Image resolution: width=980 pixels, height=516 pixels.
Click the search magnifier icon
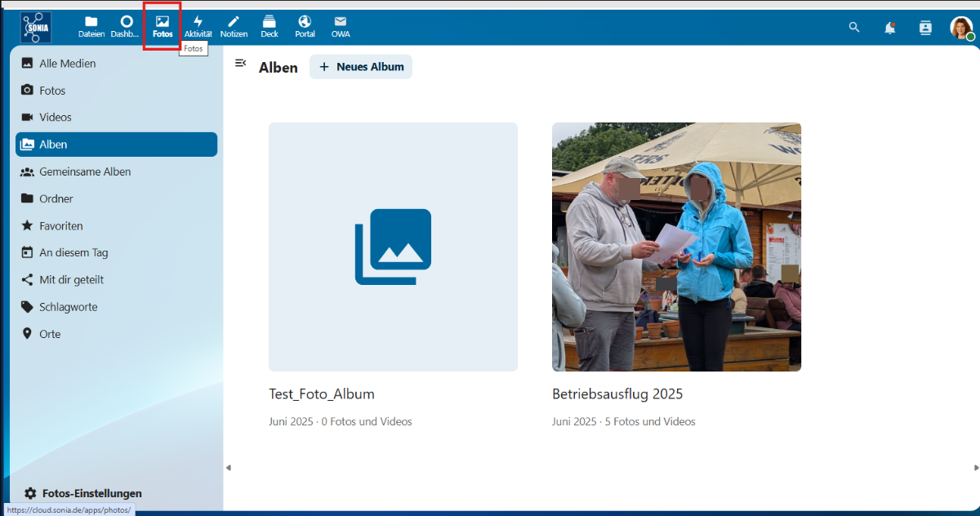(x=854, y=27)
